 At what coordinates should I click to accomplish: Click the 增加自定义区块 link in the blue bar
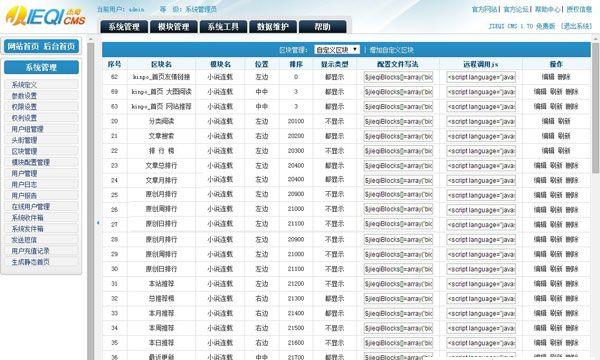tap(391, 50)
